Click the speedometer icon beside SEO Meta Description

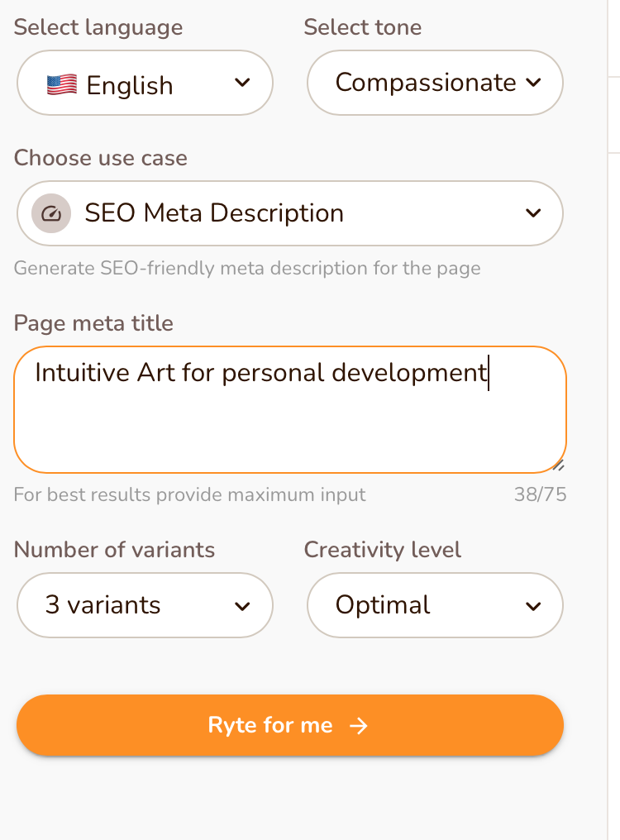[x=51, y=213]
